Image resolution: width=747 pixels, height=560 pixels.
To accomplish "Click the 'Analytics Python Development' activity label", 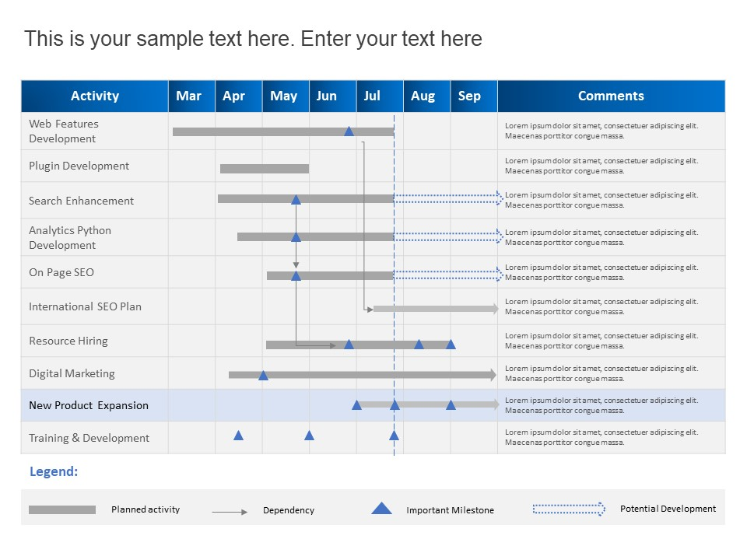I will point(70,238).
